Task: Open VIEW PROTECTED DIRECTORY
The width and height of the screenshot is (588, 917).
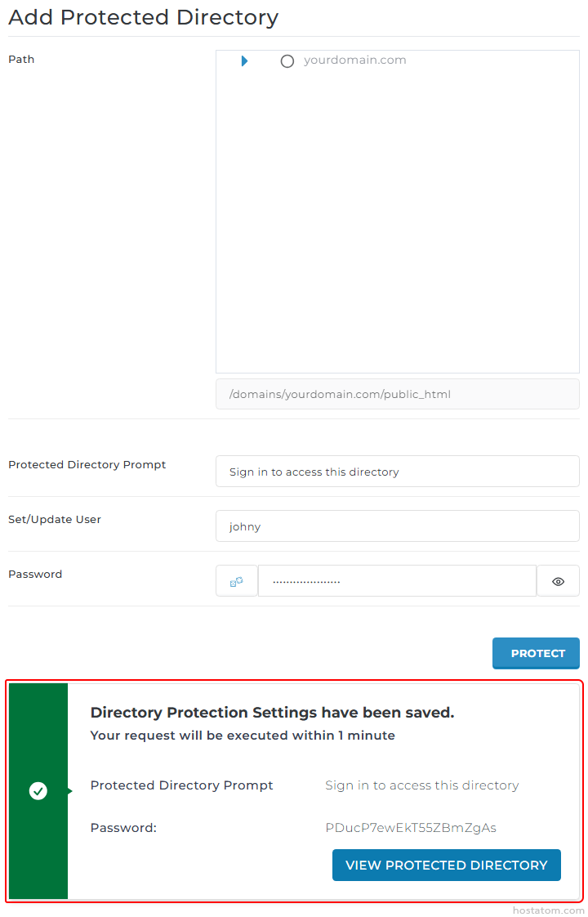Action: (x=446, y=866)
